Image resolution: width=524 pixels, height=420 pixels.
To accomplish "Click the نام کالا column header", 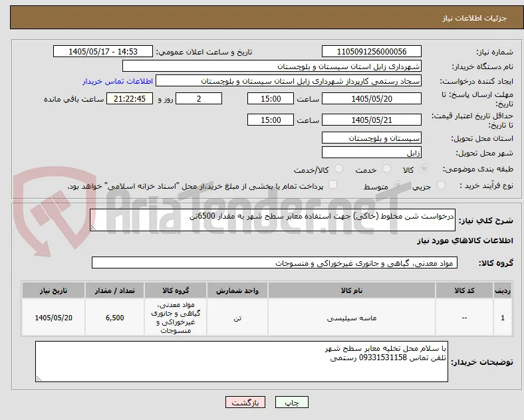I will click(x=352, y=290).
